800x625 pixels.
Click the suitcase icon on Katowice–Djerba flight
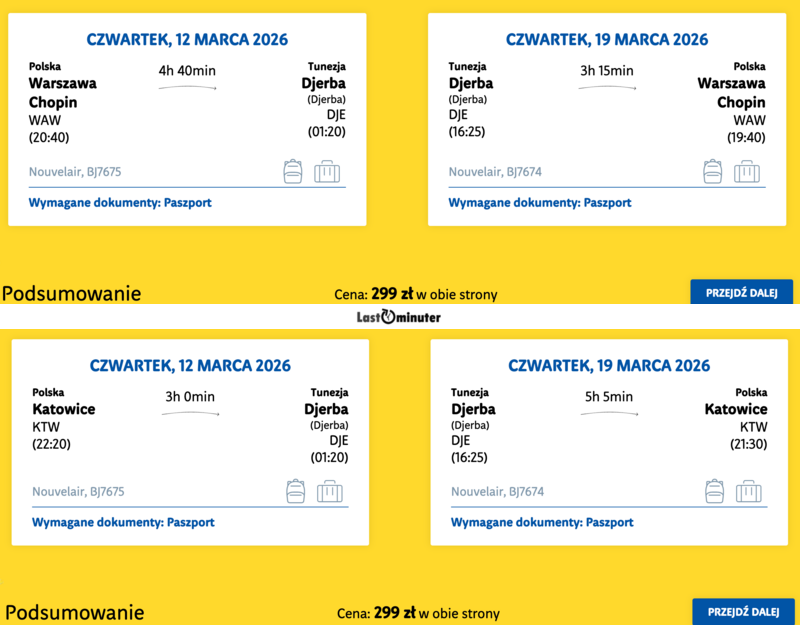click(330, 491)
